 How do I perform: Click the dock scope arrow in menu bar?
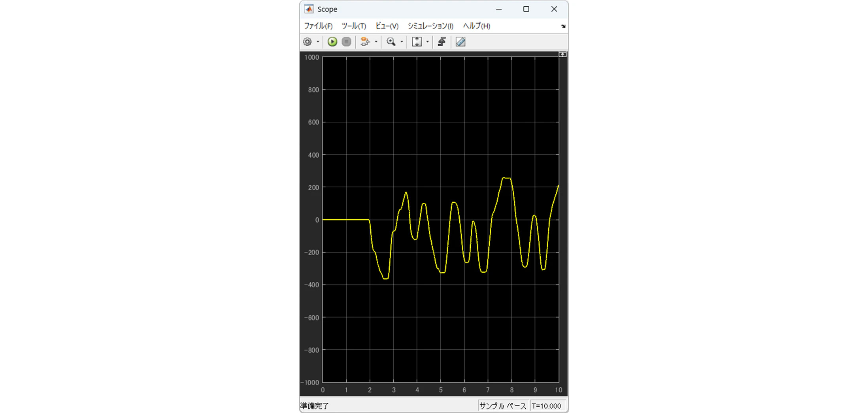563,26
